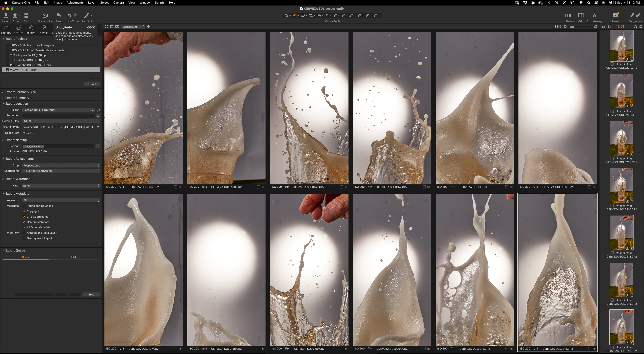Open the Crop Respect crop dropdown

(x=61, y=166)
